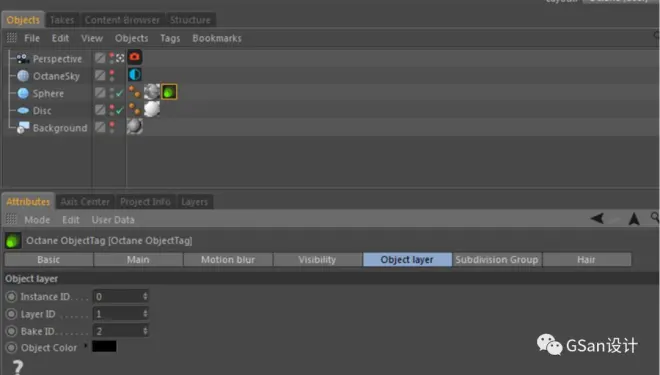Open the File menu in Objects manager
Screen dimensions: 660x375
32,38
